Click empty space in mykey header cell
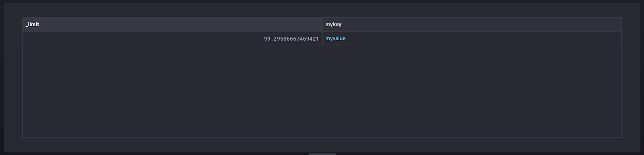This screenshot has width=644, height=155. [x=481, y=25]
